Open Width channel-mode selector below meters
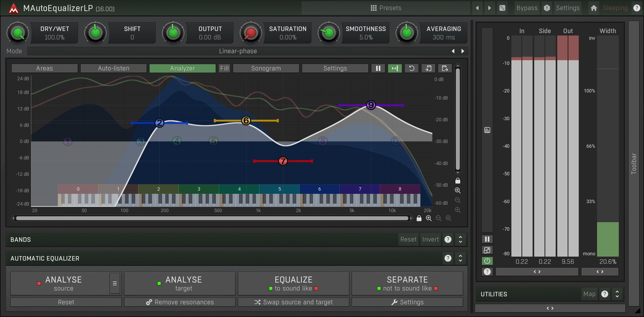 (x=600, y=272)
